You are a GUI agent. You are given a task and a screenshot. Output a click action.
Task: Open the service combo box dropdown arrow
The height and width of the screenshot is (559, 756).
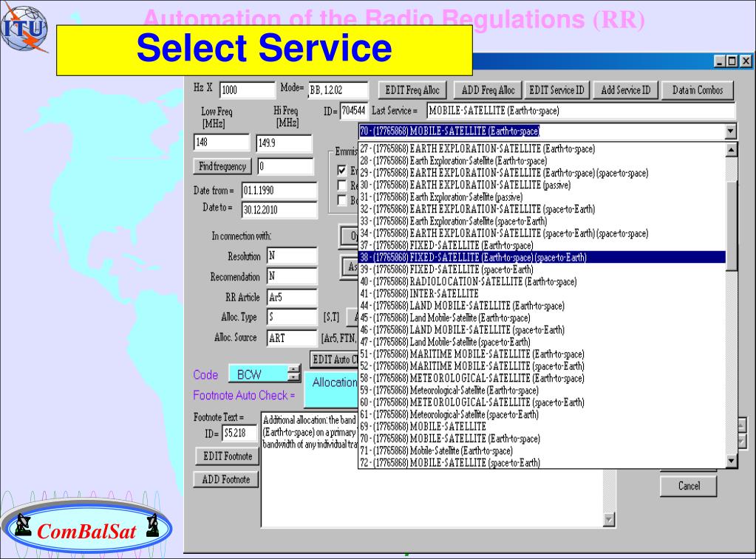click(730, 131)
